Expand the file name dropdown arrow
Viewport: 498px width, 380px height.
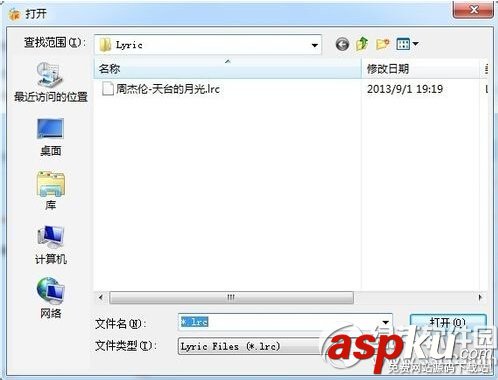[386, 322]
